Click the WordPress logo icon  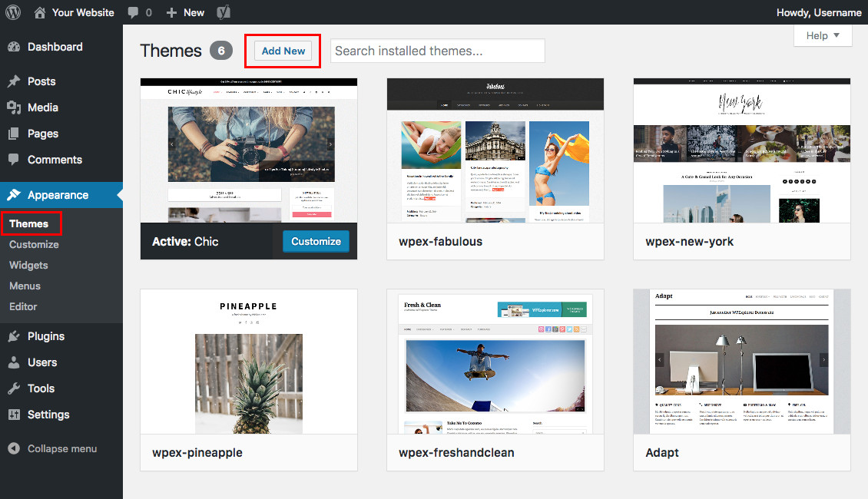(14, 12)
